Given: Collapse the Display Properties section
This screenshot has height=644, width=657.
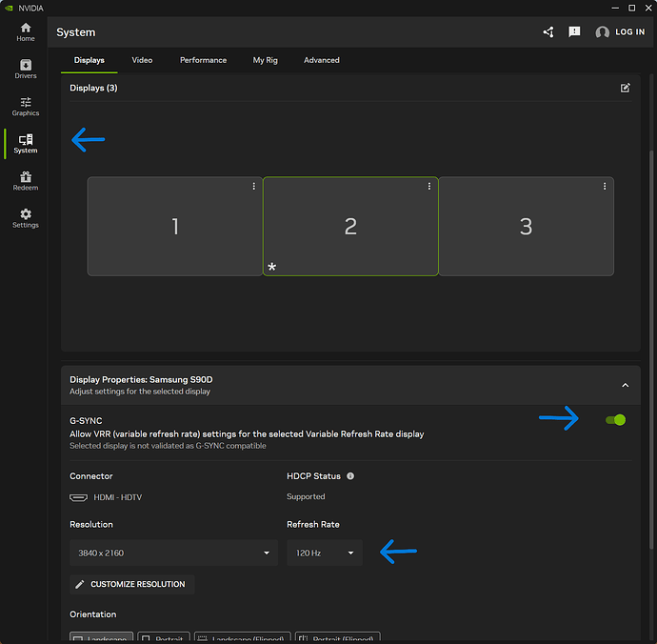Looking at the screenshot, I should pyautogui.click(x=626, y=385).
